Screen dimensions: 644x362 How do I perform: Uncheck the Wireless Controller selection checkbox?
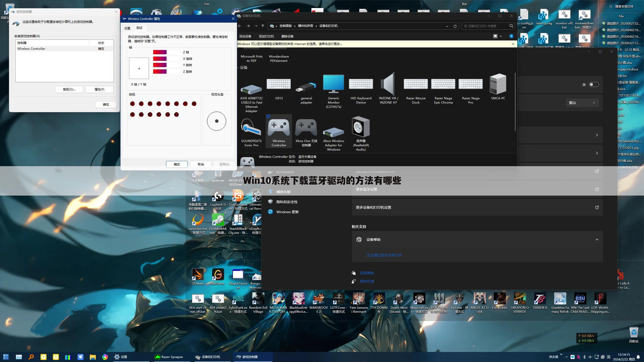[268, 116]
